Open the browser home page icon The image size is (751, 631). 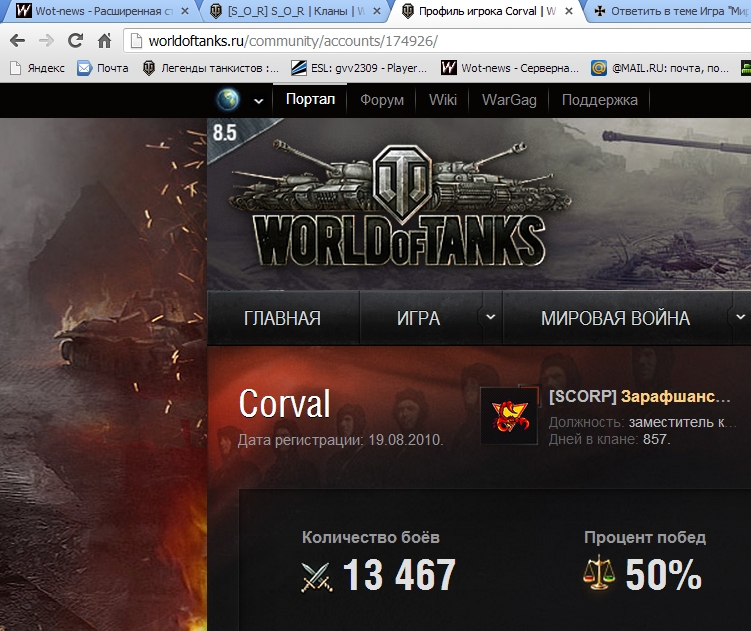(104, 41)
